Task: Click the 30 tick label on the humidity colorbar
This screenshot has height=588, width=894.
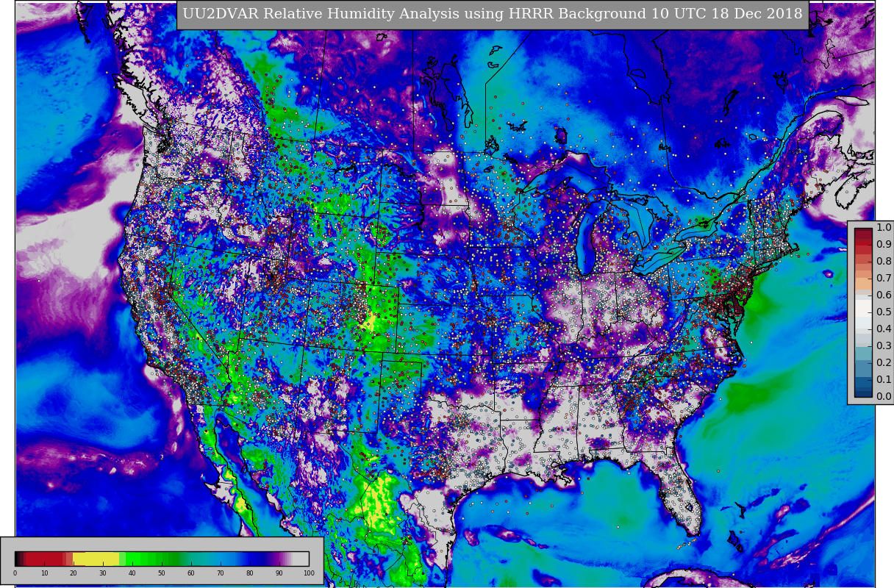Action: [103, 573]
